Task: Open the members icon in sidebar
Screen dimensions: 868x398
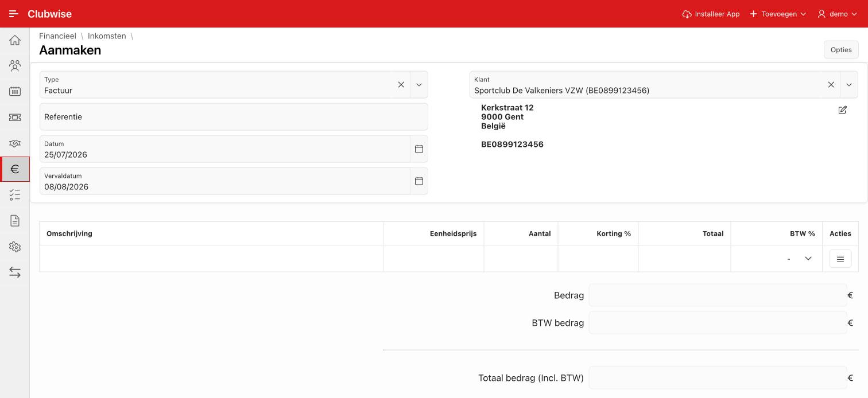Action: coord(15,66)
